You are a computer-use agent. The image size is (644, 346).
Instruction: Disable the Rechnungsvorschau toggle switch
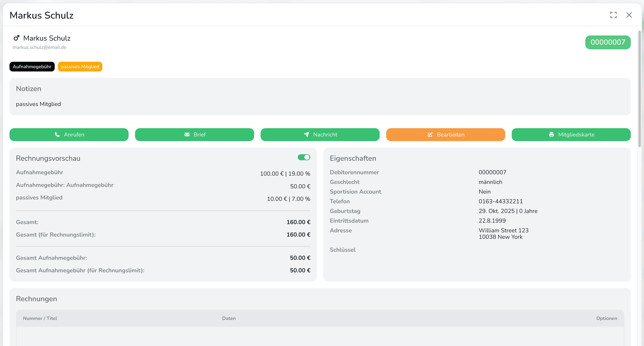click(x=304, y=157)
